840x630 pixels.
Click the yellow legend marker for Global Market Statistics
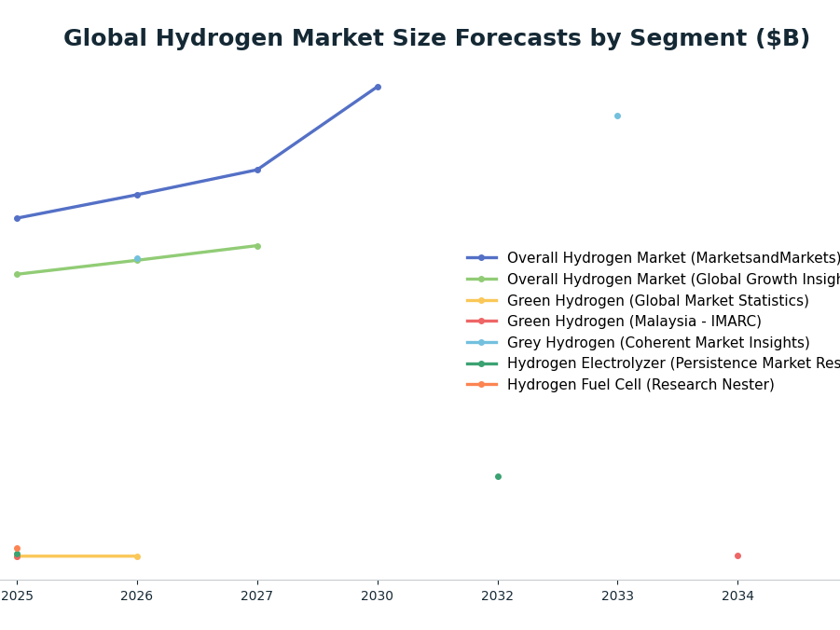pyautogui.click(x=482, y=300)
